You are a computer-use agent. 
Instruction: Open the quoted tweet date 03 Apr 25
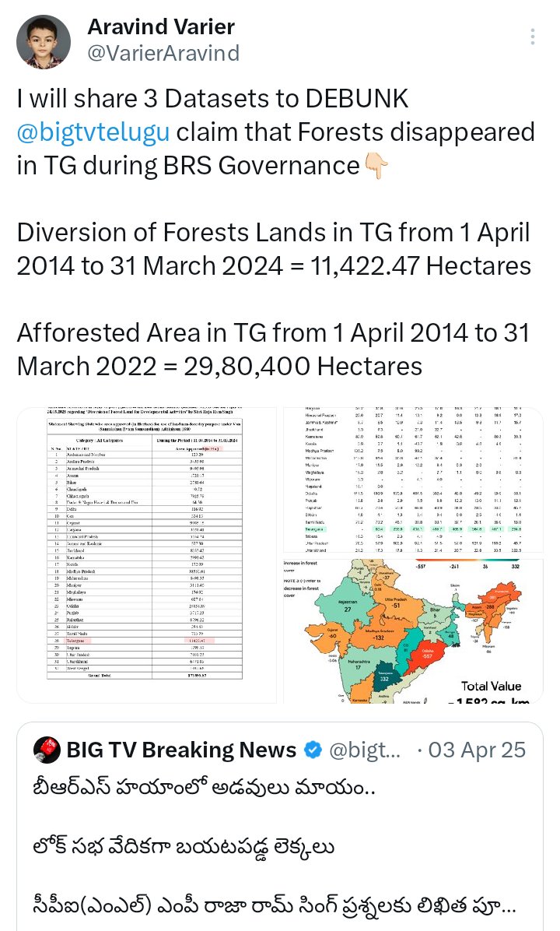[x=477, y=750]
